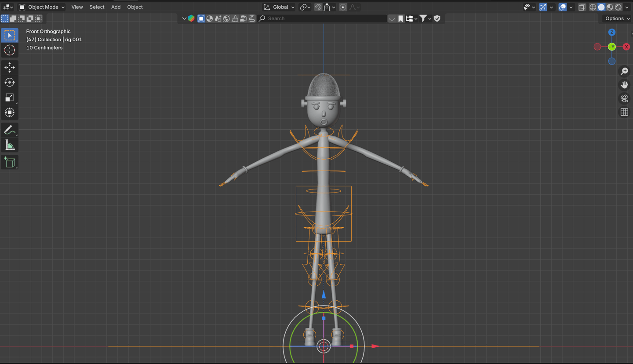Choose the Scale tool
Image resolution: width=633 pixels, height=364 pixels.
coord(9,98)
